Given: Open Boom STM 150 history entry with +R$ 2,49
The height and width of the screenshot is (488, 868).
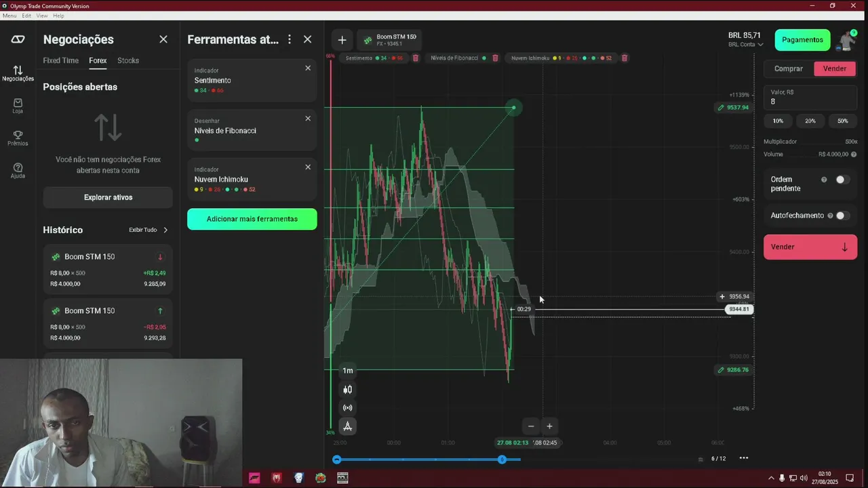Looking at the screenshot, I should point(108,270).
